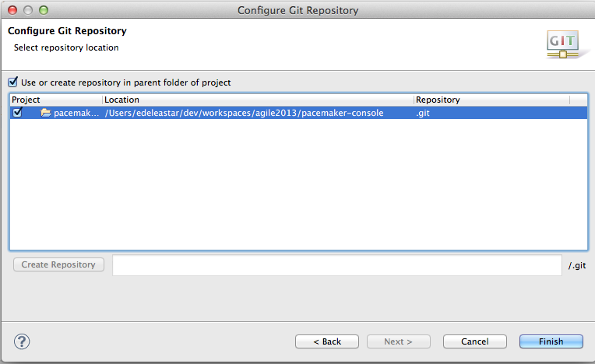Click the help question mark icon
Image resolution: width=595 pixels, height=364 pixels.
[22, 341]
